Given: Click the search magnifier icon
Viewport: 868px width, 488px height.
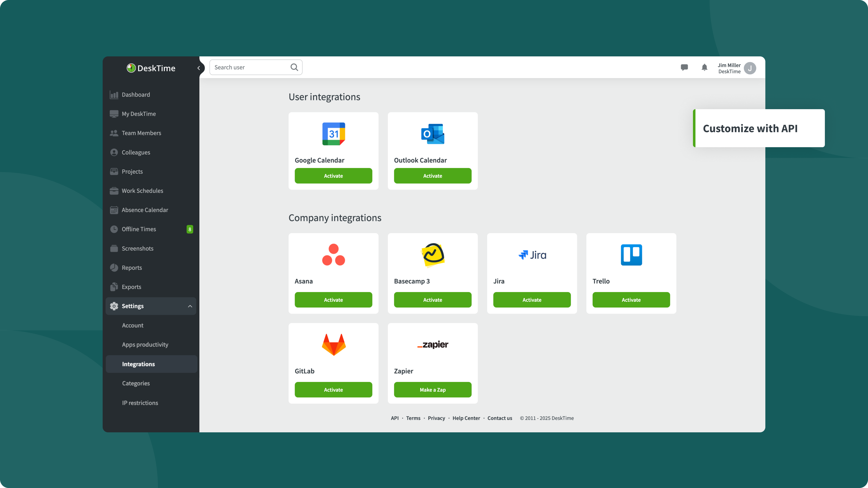Looking at the screenshot, I should 294,67.
